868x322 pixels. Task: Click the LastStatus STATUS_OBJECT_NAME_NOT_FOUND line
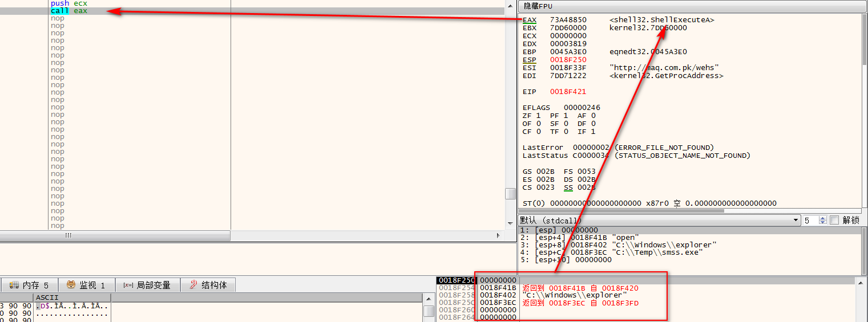(x=636, y=156)
